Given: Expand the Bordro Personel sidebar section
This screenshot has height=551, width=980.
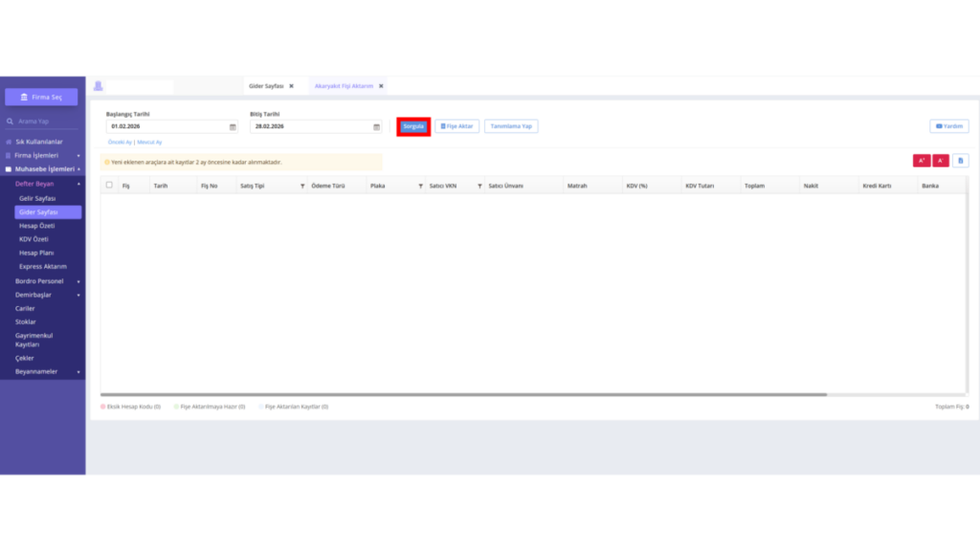Looking at the screenshot, I should coord(47,281).
